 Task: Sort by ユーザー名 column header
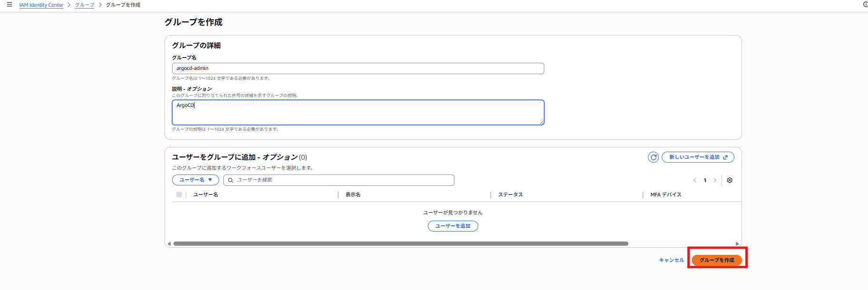click(206, 194)
